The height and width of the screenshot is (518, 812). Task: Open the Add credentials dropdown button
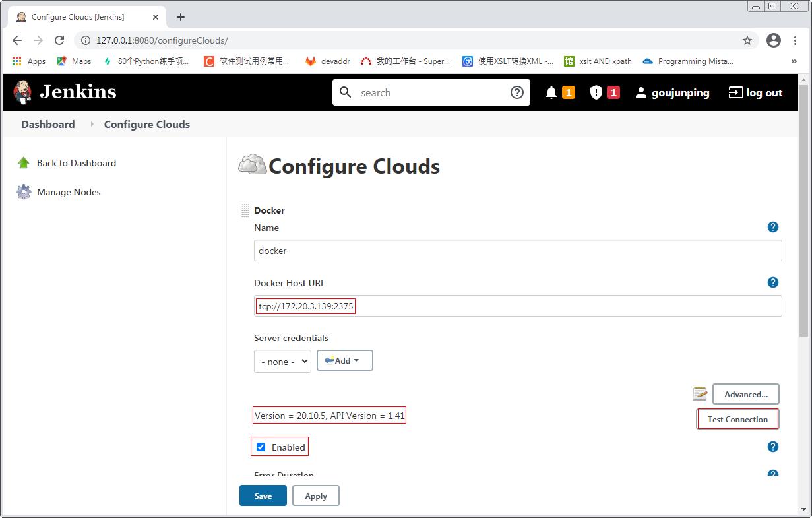click(345, 360)
